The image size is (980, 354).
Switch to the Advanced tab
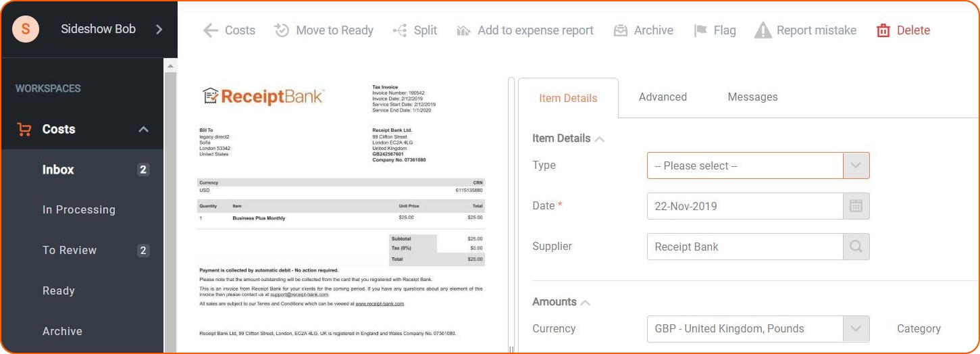point(663,97)
